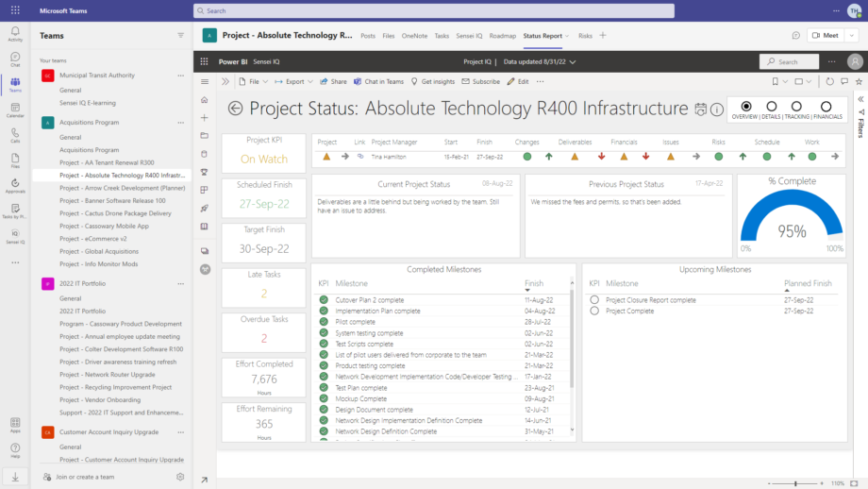Open comments pane in Power BI toolbar
The height and width of the screenshot is (489, 868).
pos(844,81)
